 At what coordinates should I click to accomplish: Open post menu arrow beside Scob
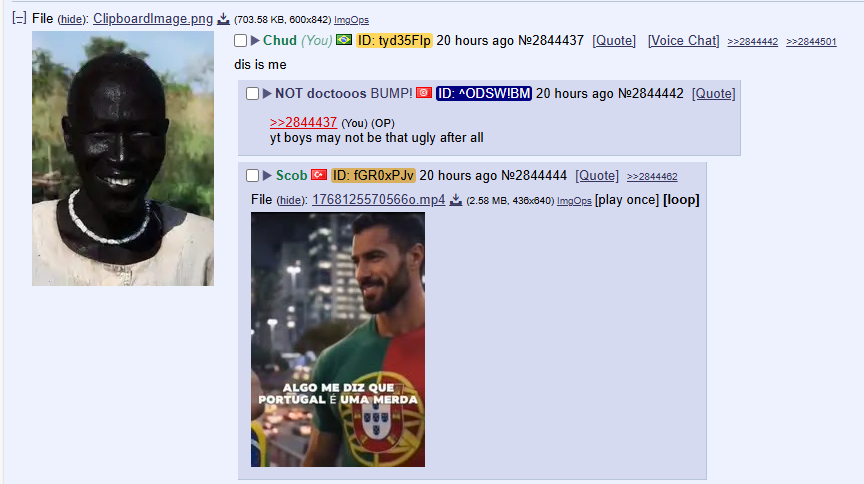(x=267, y=175)
